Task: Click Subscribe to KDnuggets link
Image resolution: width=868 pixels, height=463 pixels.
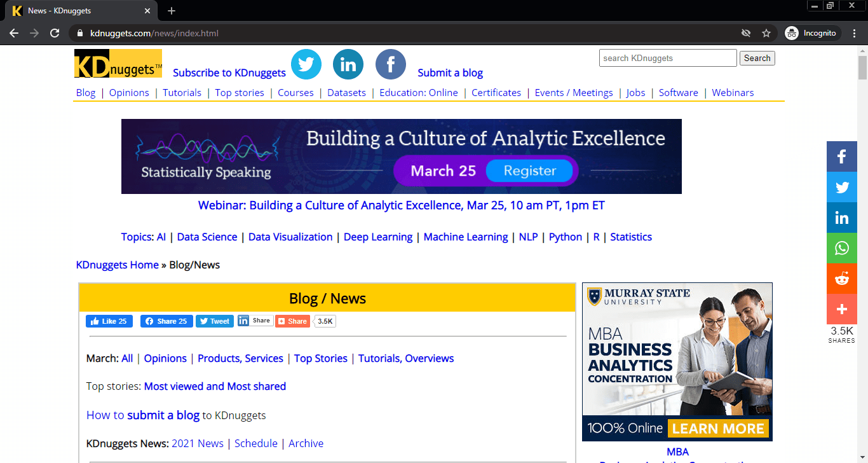Action: (x=229, y=73)
